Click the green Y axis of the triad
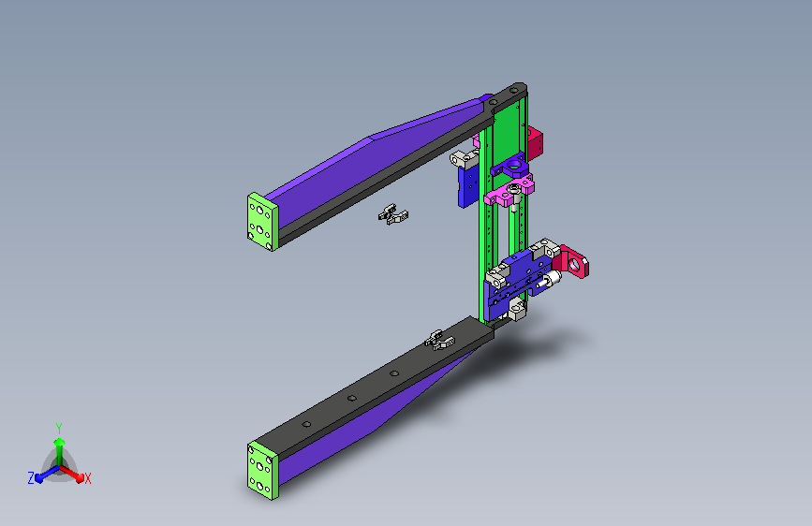Viewport: 812px width, 526px height. tap(60, 450)
